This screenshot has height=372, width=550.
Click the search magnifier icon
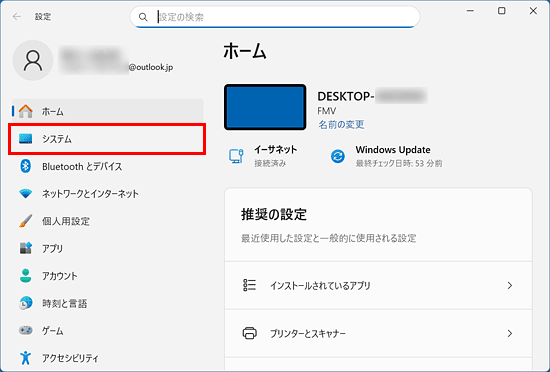pos(143,17)
